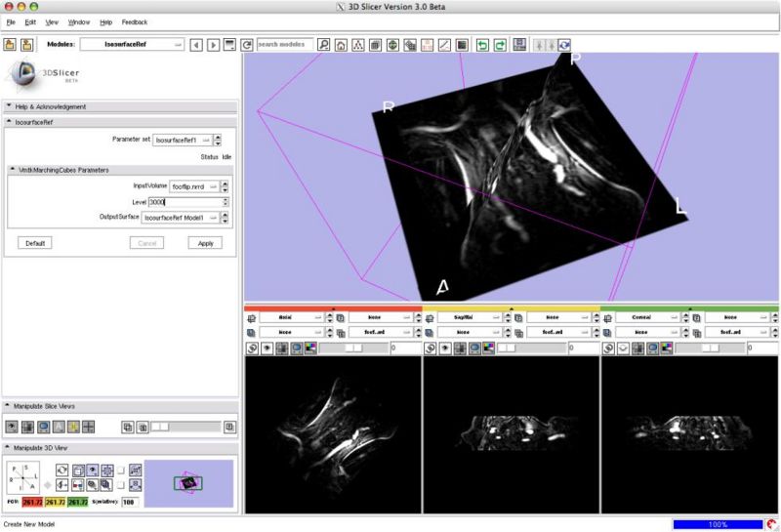Toggle yellow Sagittal slice visibility eye
This screenshot has width=781, height=532.
point(445,348)
